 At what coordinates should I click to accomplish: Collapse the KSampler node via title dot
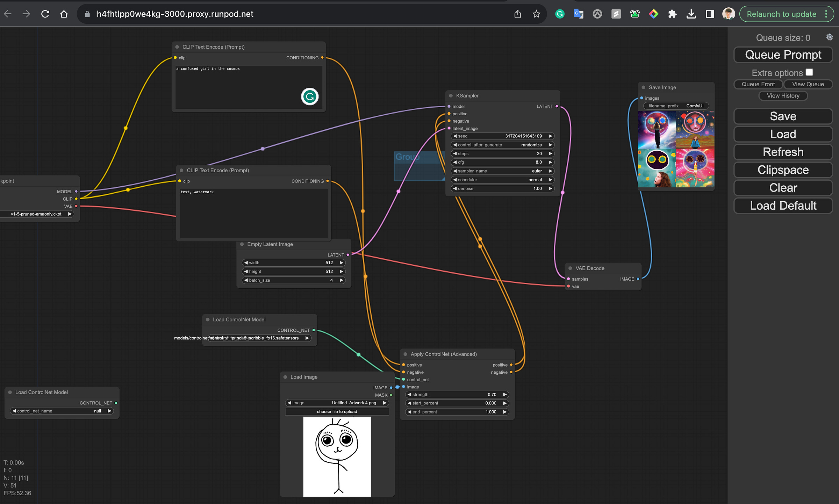451,96
